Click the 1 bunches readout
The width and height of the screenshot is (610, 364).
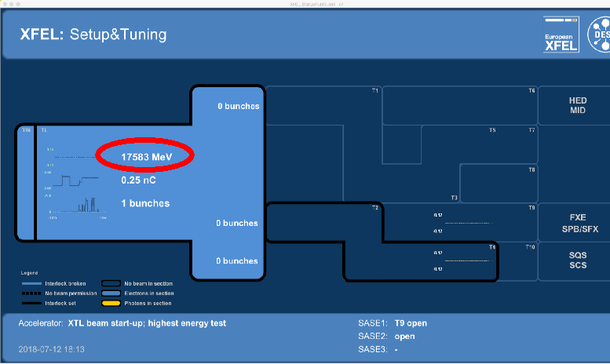pyautogui.click(x=145, y=203)
